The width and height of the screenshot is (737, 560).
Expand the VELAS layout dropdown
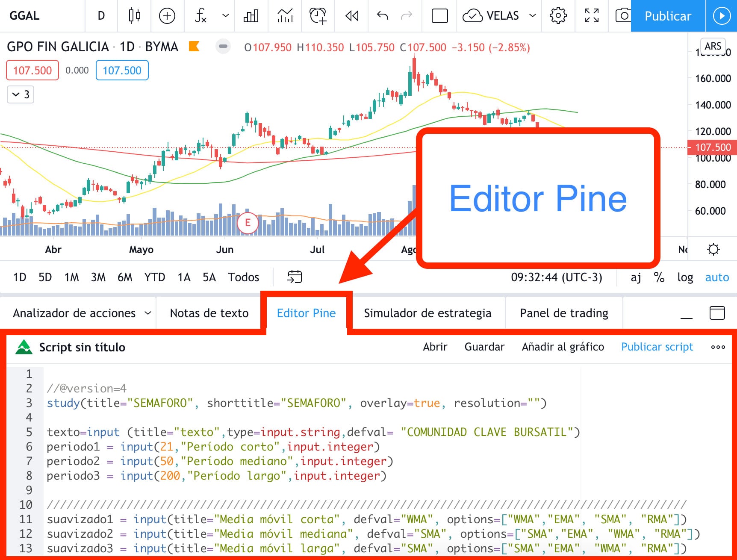tap(533, 16)
